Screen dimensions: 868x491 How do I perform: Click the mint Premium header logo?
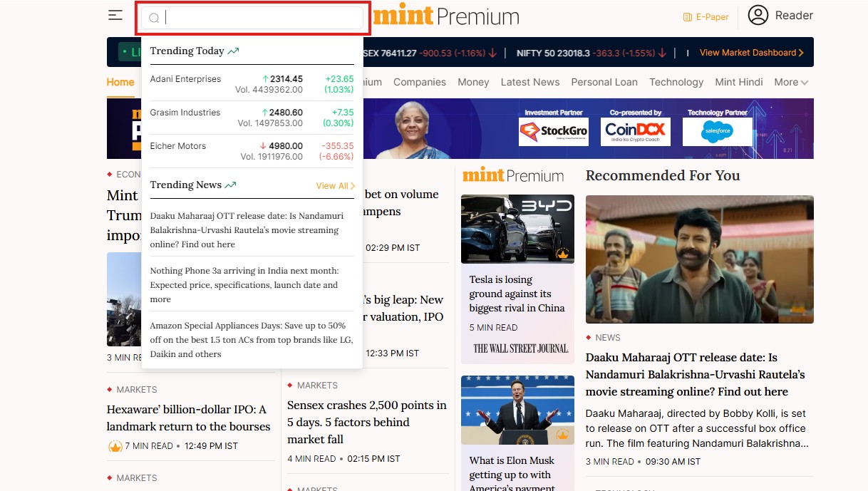[x=446, y=17]
